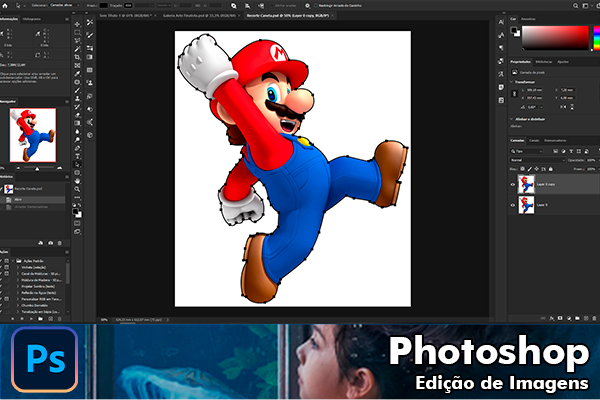Open the Bibliotecas panel tab
This screenshot has width=600, height=400.
coord(544,62)
